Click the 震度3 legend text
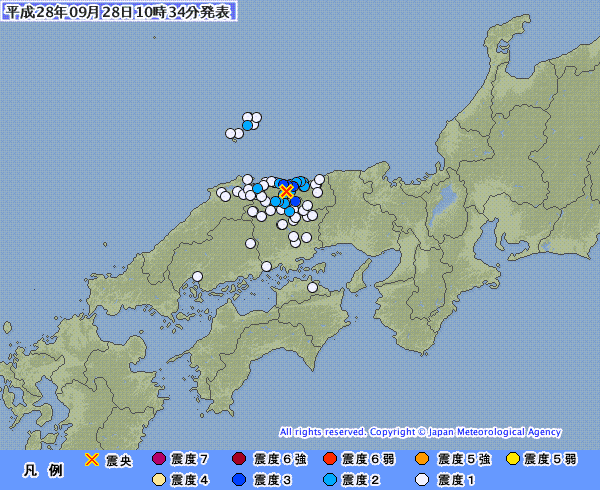 [272, 480]
